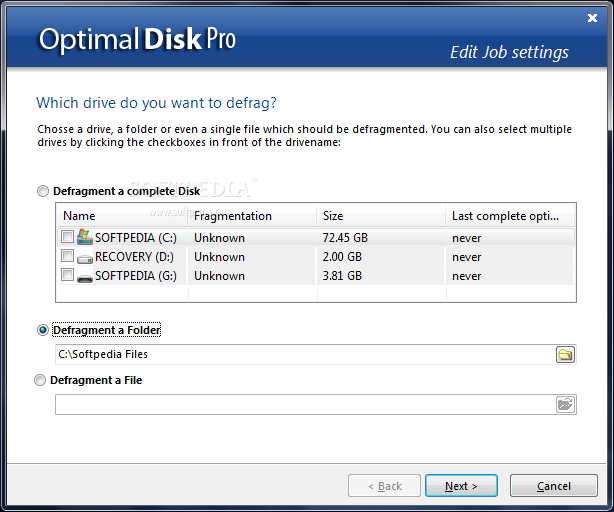The width and height of the screenshot is (614, 512).
Task: Click the empty Defragment a File path field
Action: (x=305, y=404)
